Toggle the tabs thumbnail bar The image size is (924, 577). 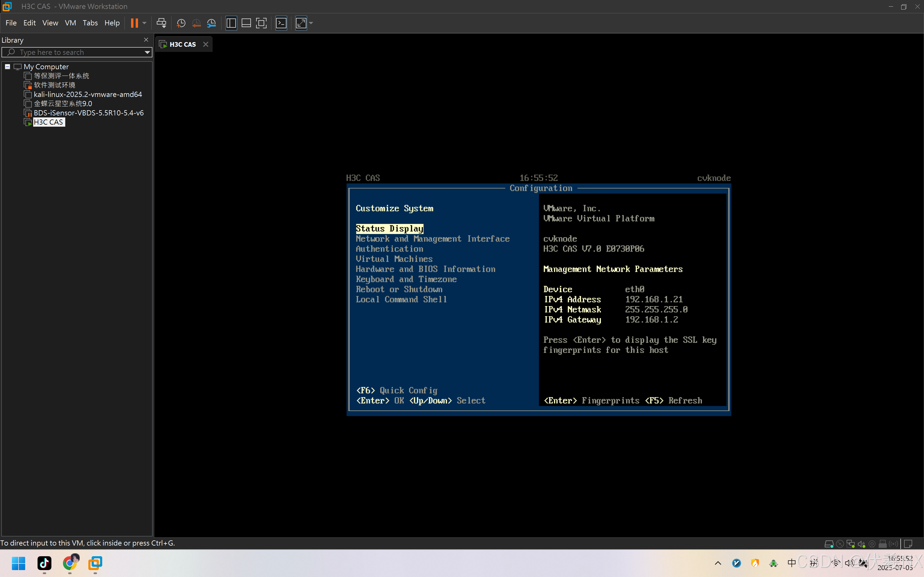point(246,23)
